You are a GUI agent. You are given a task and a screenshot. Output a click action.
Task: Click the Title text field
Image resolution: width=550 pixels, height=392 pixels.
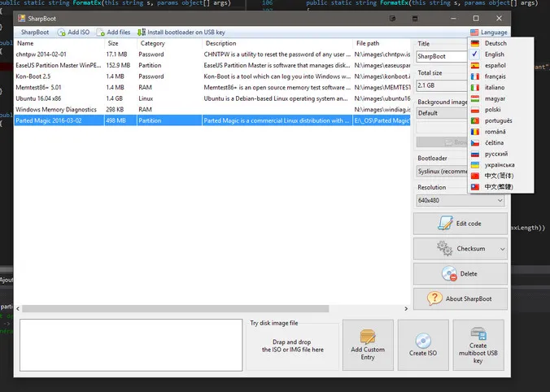pyautogui.click(x=442, y=56)
